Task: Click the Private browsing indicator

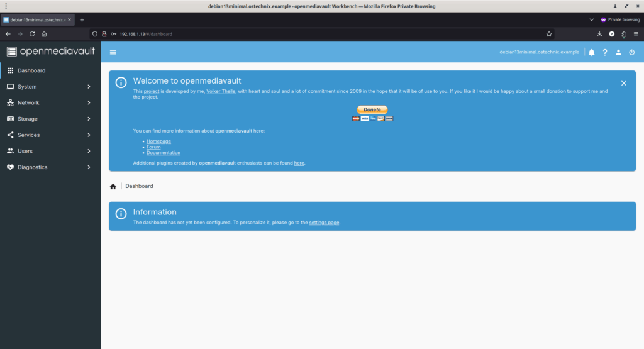Action: (620, 19)
